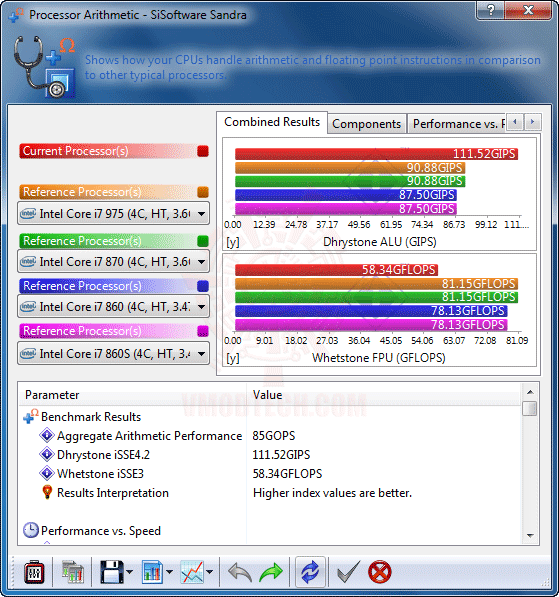Click the help question mark button
Screen dimensions: 559x597
tap(490, 10)
